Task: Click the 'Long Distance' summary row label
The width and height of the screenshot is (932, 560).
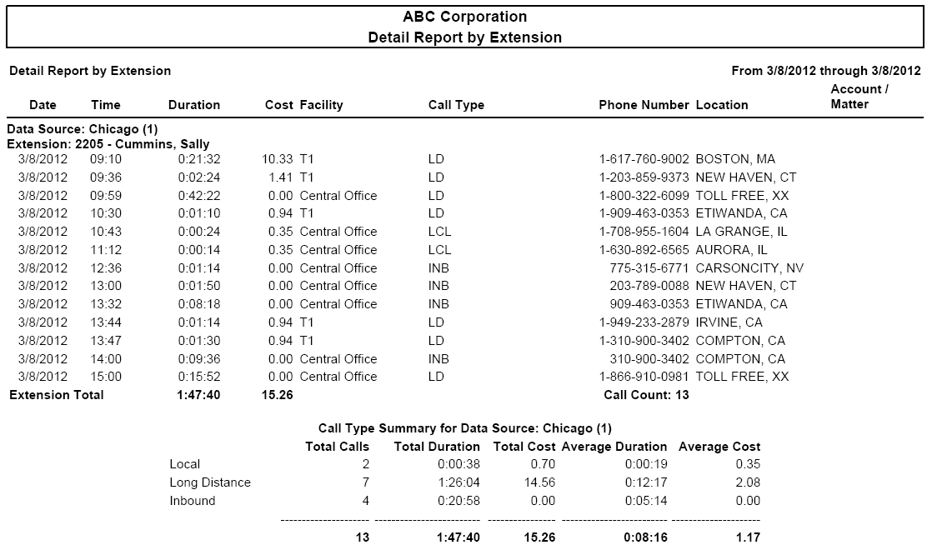Action: point(210,482)
